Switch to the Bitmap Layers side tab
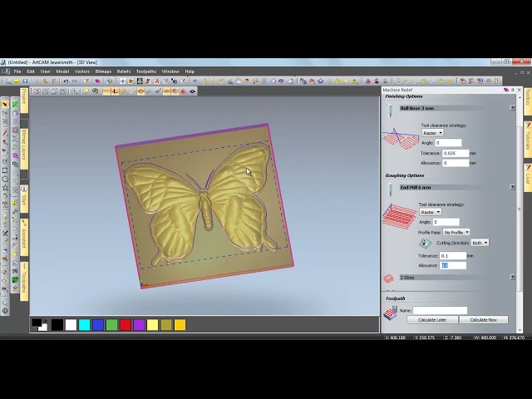The height and width of the screenshot is (399, 532). (24, 149)
